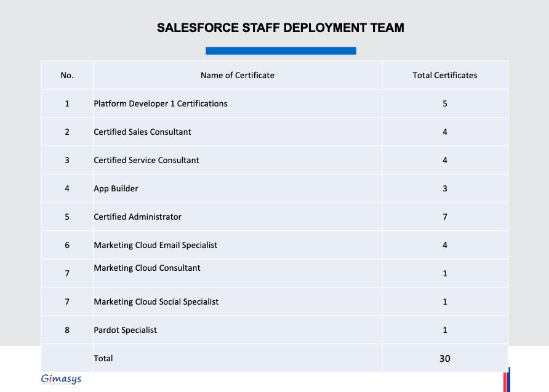This screenshot has height=392, width=549.
Task: Click count 3 in App Builder row
Action: coord(444,189)
